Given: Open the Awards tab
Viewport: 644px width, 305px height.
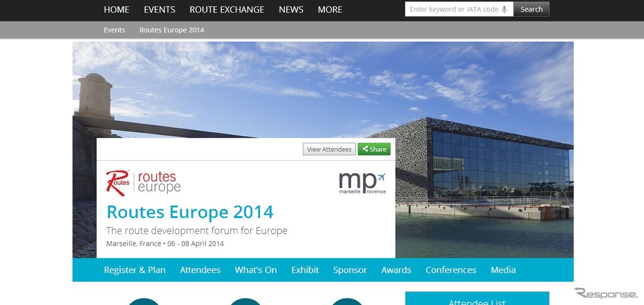Looking at the screenshot, I should 397,270.
